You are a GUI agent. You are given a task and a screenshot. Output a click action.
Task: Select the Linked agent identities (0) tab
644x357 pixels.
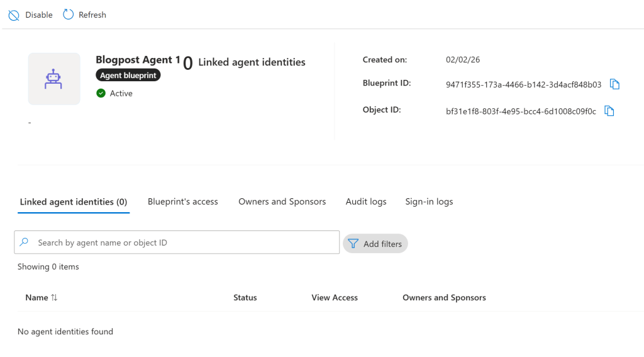[x=74, y=202]
